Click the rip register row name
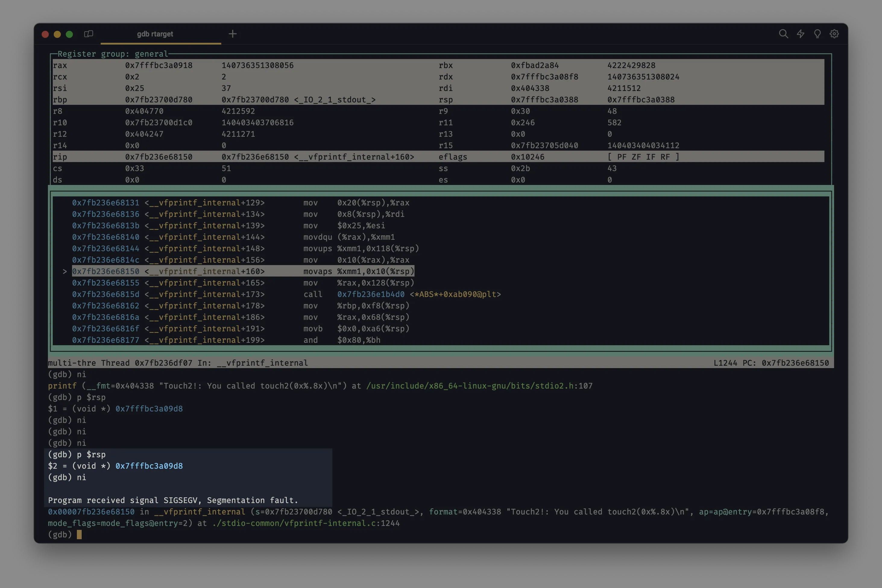This screenshot has width=882, height=588. coord(60,157)
